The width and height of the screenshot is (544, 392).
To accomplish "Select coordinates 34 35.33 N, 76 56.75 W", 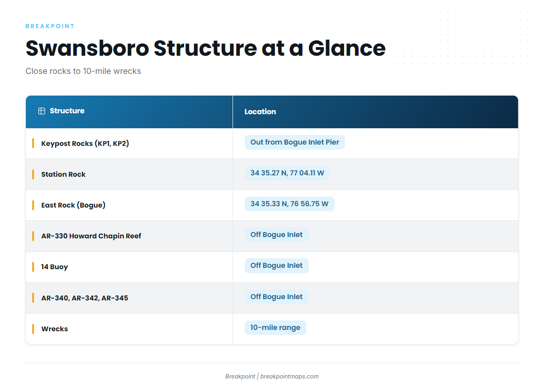I will (290, 204).
